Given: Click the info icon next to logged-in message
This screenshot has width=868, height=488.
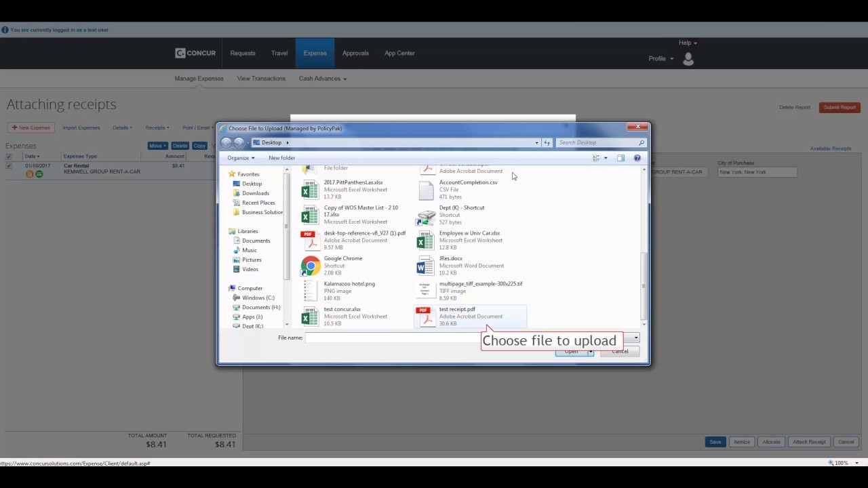Looking at the screenshot, I should [5, 30].
